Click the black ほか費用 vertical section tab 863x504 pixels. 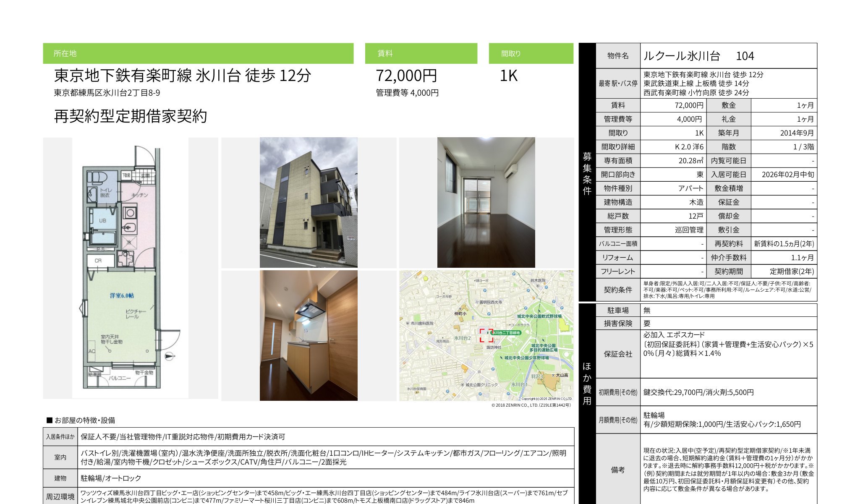coord(587,383)
